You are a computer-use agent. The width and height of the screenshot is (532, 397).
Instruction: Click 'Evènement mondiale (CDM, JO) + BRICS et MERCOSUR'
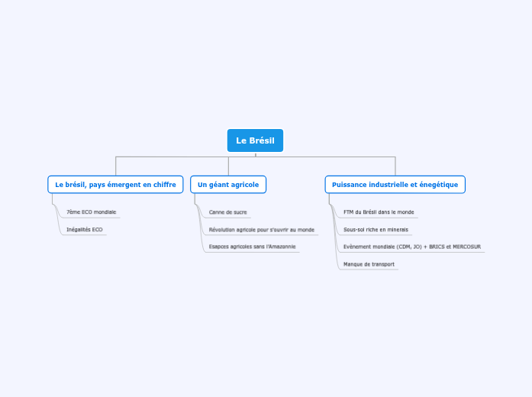coord(412,247)
